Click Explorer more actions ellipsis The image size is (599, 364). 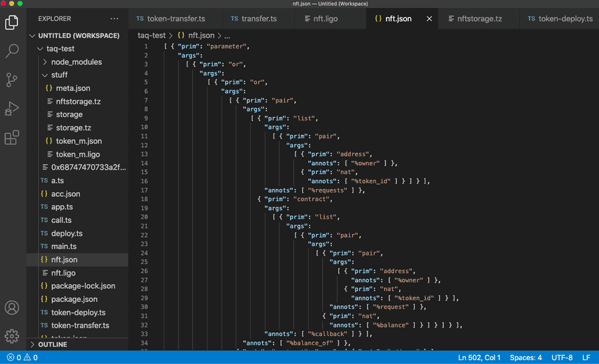tap(114, 19)
